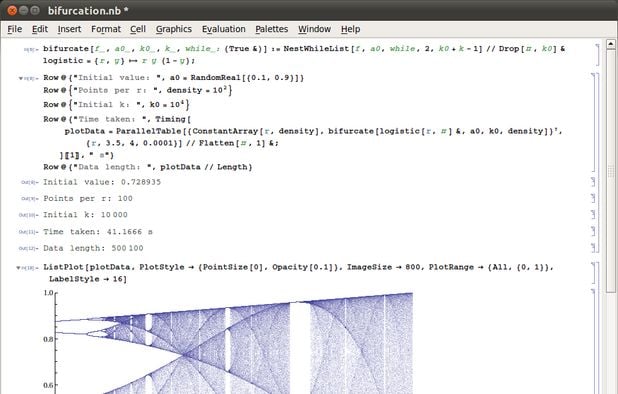The height and width of the screenshot is (394, 618).
Task: Click the output text 'Data length: 500 100'
Action: pyautogui.click(x=93, y=248)
